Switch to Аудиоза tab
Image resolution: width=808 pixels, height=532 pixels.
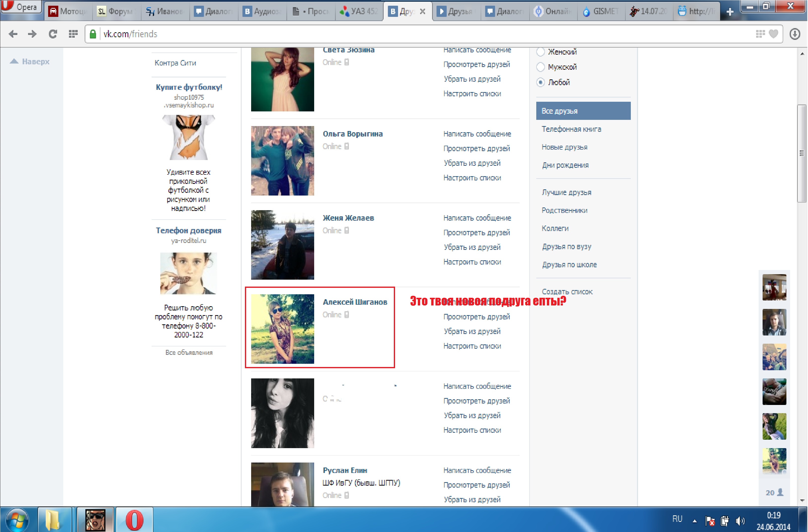(263, 12)
